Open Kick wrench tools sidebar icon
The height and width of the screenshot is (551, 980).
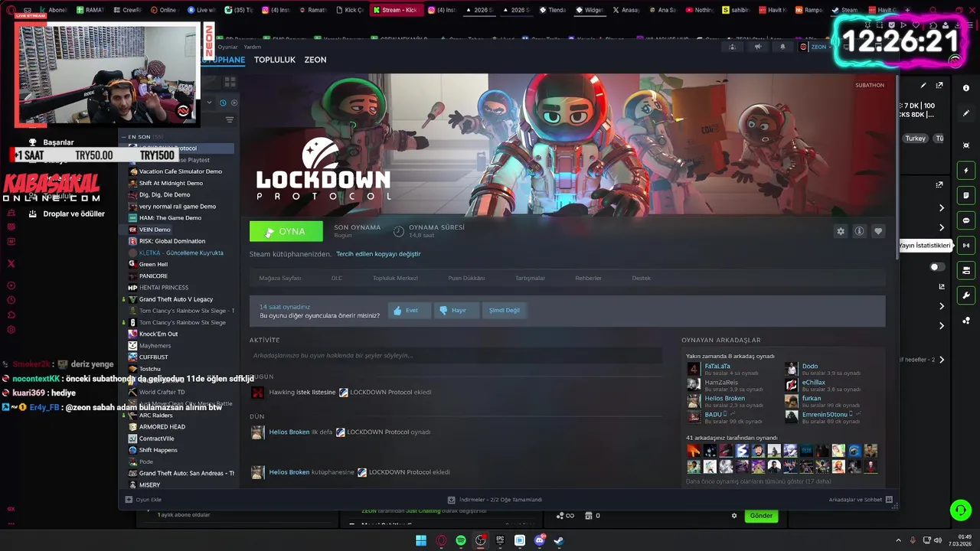[x=966, y=295]
